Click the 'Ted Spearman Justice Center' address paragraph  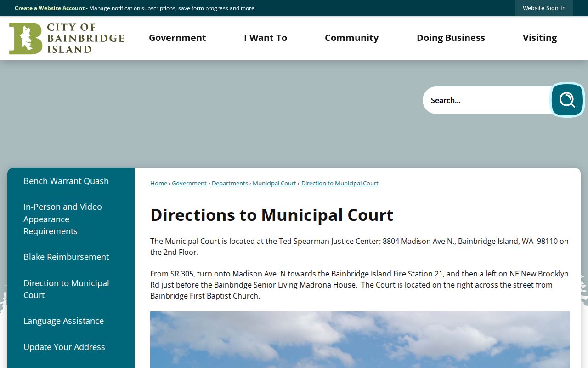(360, 247)
